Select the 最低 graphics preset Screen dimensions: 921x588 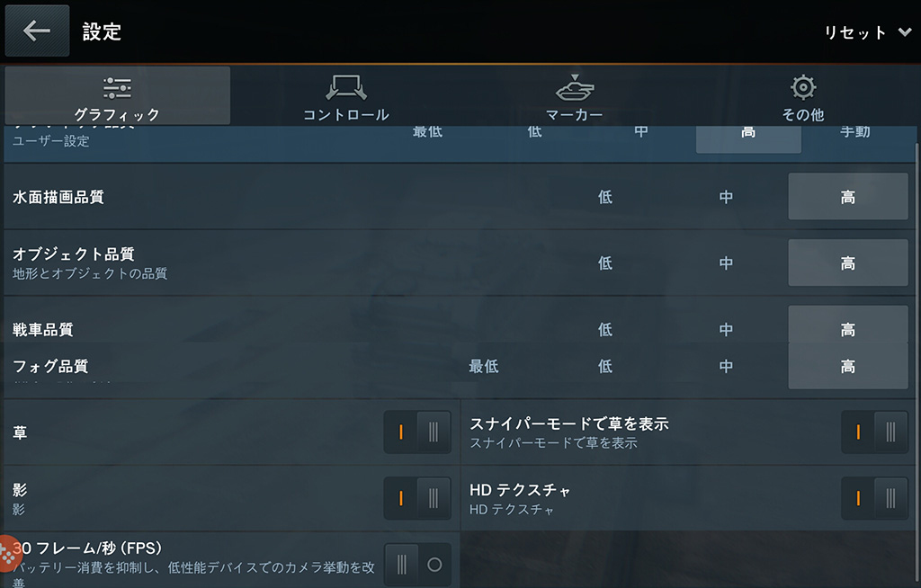pyautogui.click(x=427, y=132)
